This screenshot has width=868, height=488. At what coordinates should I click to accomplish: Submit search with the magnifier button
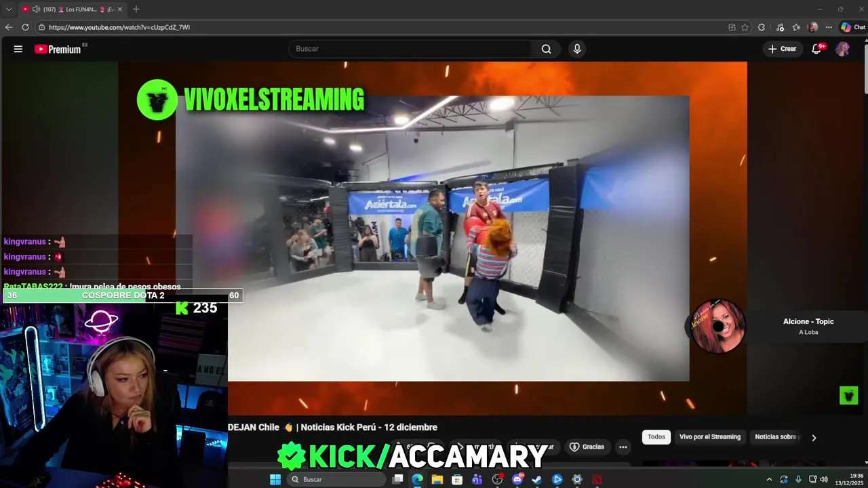(547, 49)
